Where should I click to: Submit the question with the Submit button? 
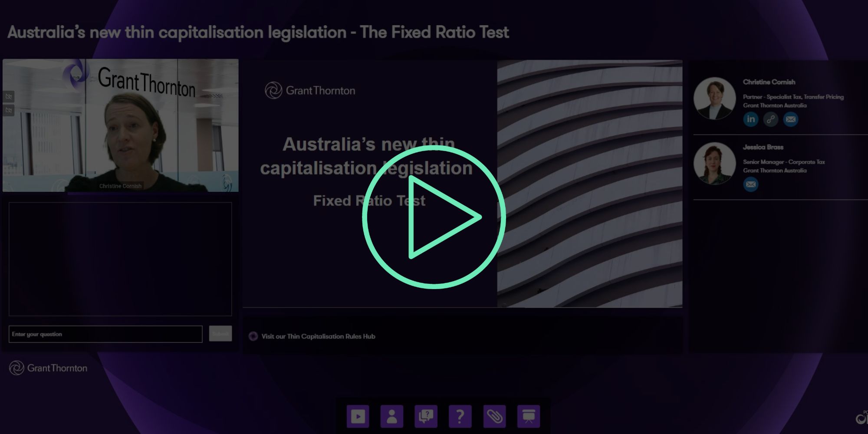(x=220, y=334)
